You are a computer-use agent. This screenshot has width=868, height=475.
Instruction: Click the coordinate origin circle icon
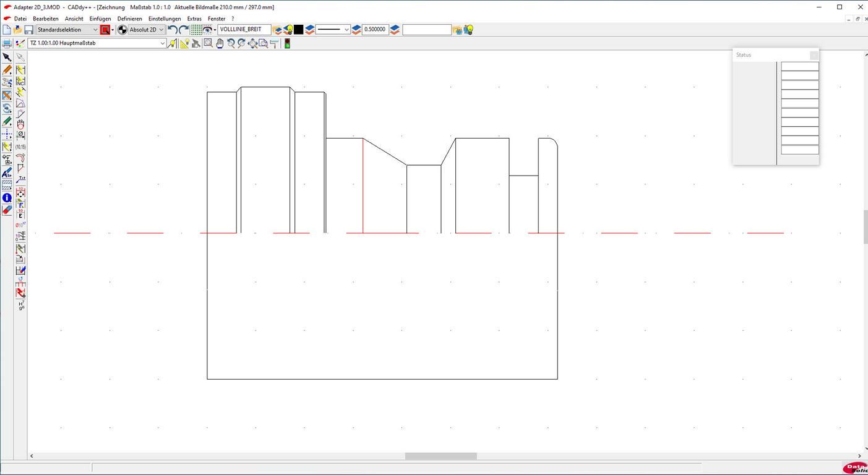coord(122,30)
